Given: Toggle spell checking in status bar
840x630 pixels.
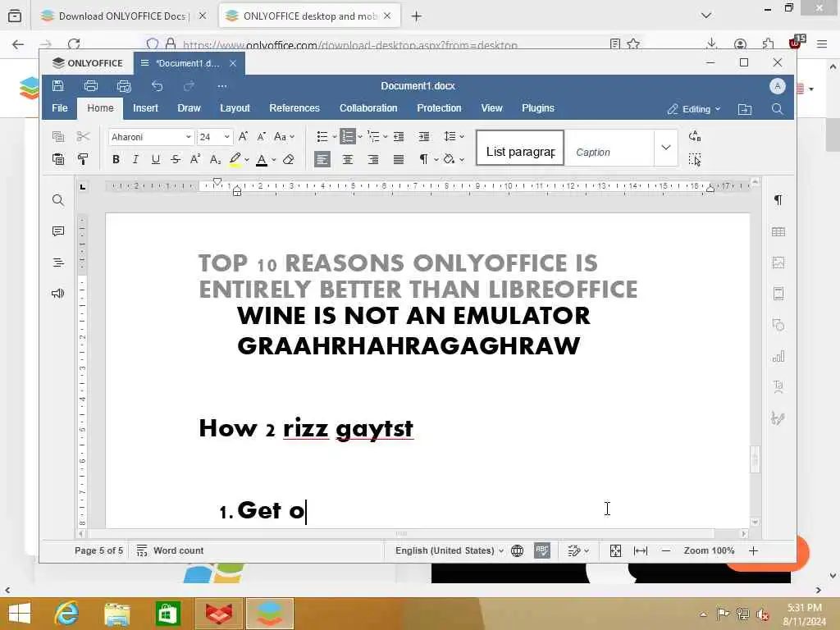Looking at the screenshot, I should coord(542,550).
